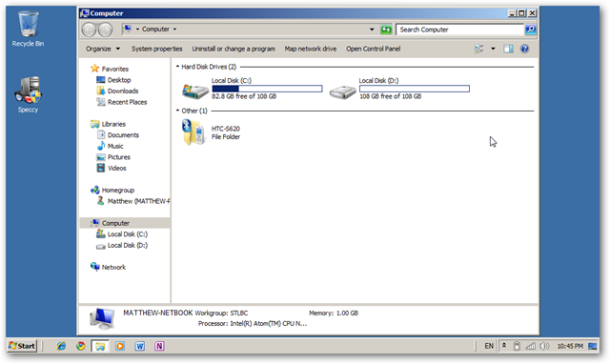Toggle the preview pane icon
The width and height of the screenshot is (610, 364).
(x=508, y=49)
